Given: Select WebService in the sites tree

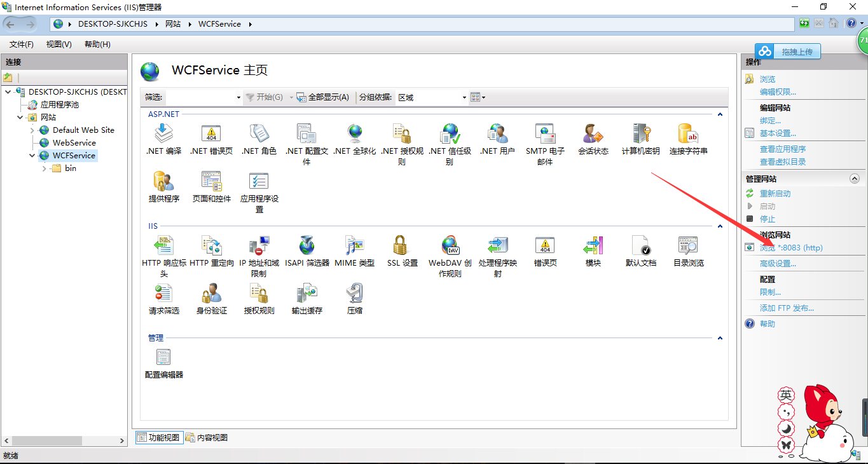Looking at the screenshot, I should (x=74, y=143).
